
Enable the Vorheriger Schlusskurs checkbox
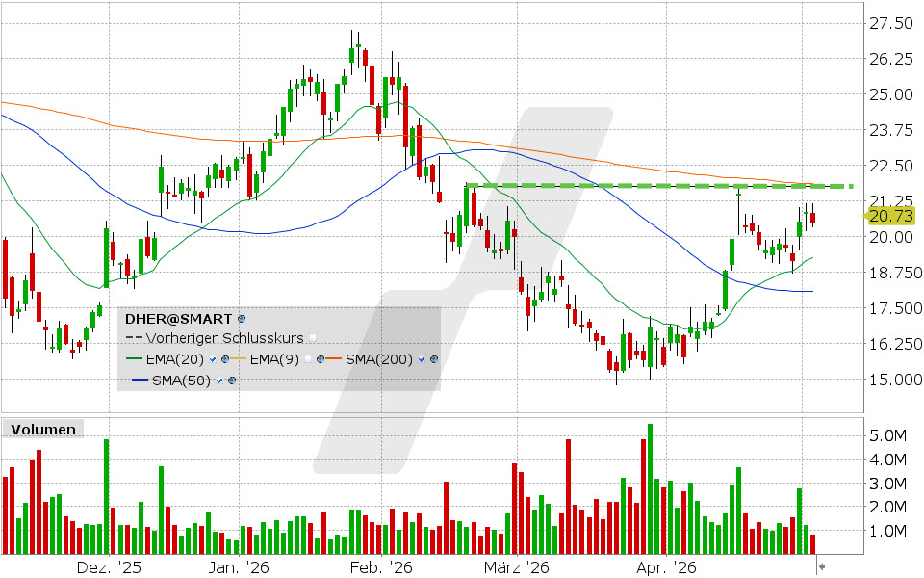point(313,338)
